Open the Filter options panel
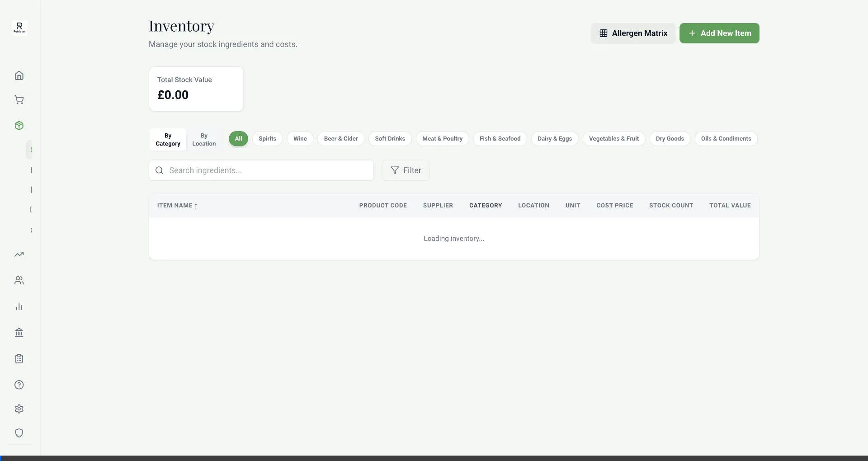Screen dimensions: 868x461 [x=406, y=170]
